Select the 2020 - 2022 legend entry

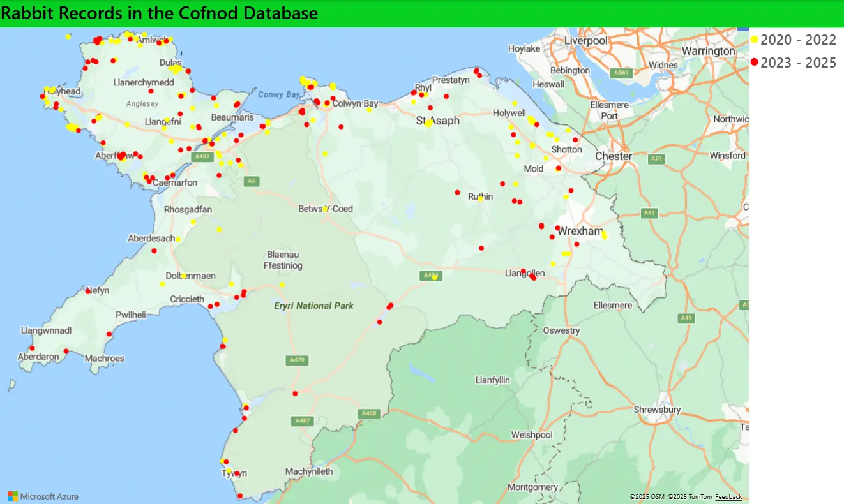[798, 40]
